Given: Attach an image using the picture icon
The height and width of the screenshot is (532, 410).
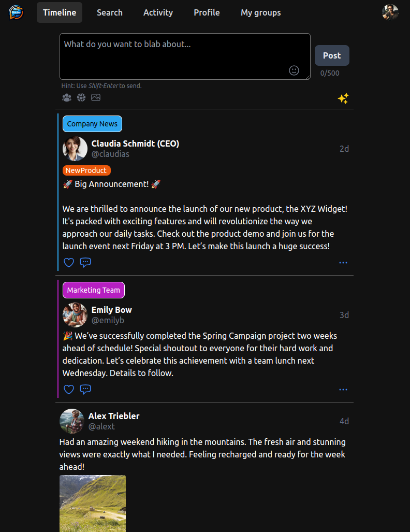Looking at the screenshot, I should [x=95, y=97].
